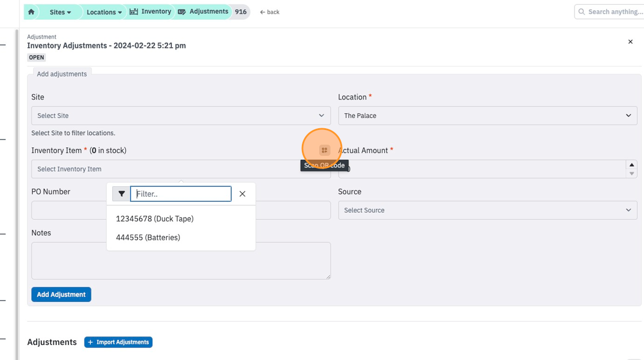644x360 pixels.
Task: Choose 444555 (Batteries) item
Action: tap(181, 238)
